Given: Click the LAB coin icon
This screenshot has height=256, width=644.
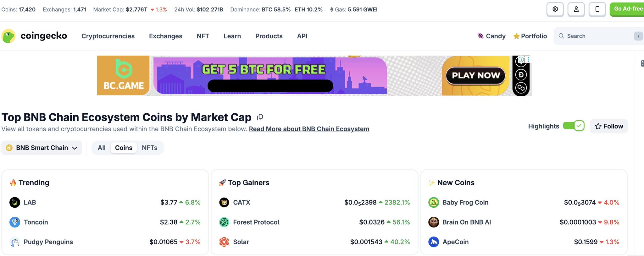Looking at the screenshot, I should pyautogui.click(x=15, y=203).
